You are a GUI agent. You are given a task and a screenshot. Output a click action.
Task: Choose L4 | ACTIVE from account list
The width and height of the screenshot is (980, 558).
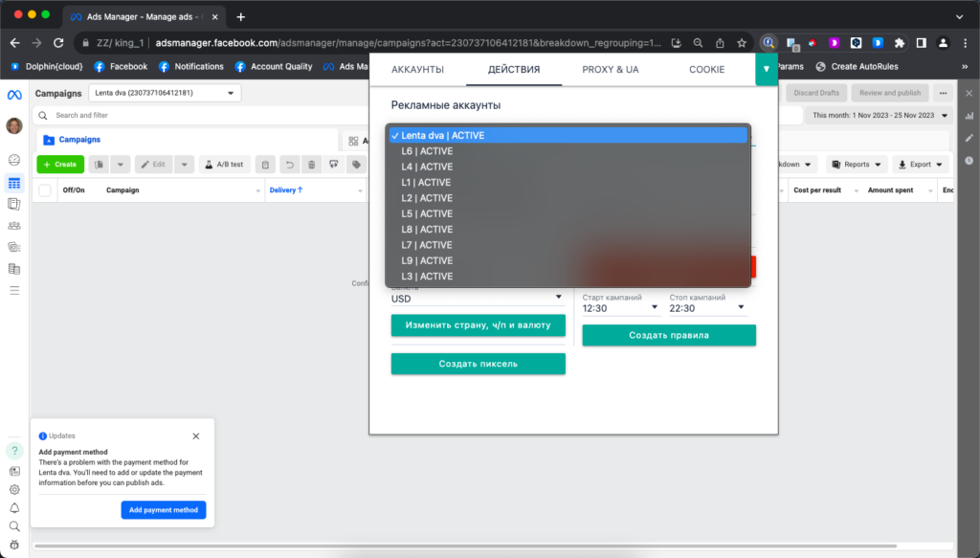tap(568, 167)
